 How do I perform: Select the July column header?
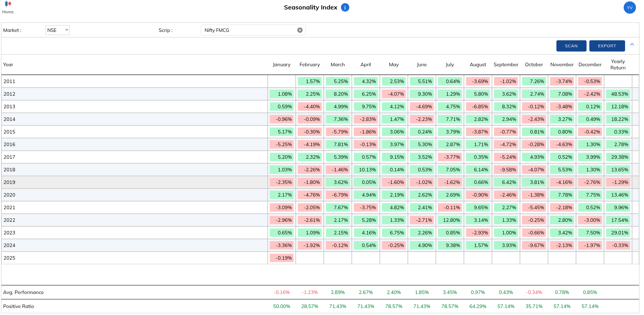point(450,64)
